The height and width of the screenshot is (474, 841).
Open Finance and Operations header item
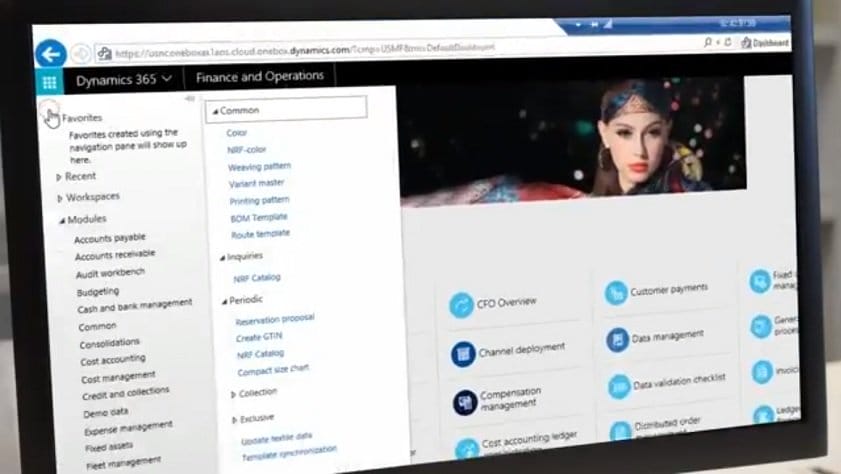click(260, 76)
